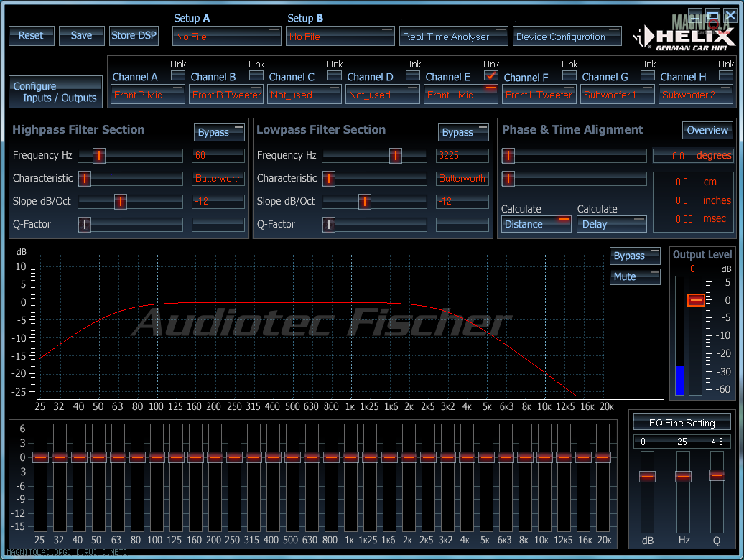
Task: Click lowpass Slope dB/Oct slider handle
Action: click(x=364, y=202)
